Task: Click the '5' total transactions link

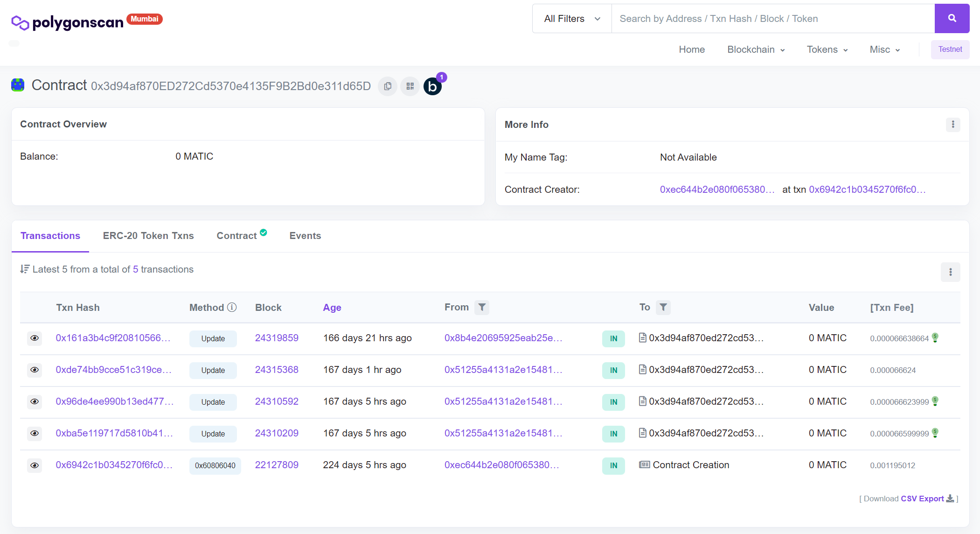Action: coord(135,269)
